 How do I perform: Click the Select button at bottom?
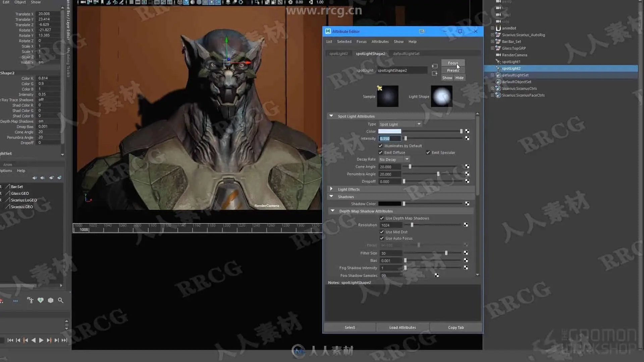pos(350,327)
